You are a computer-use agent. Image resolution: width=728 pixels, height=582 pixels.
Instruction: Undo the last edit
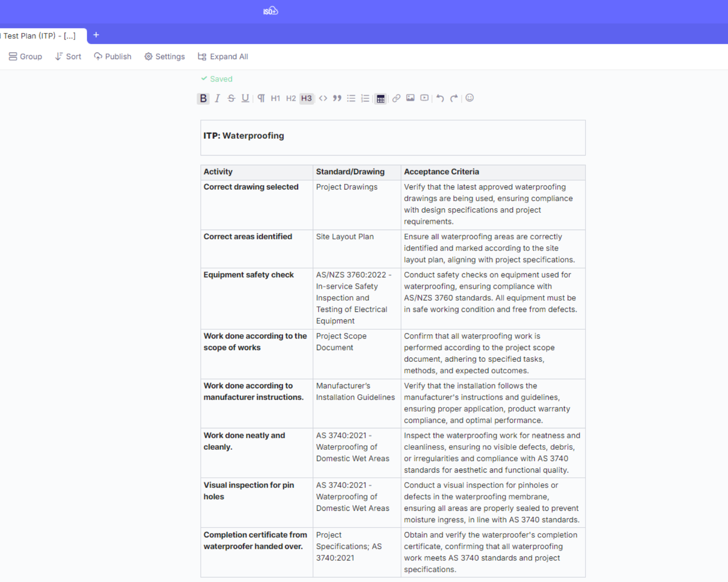(440, 98)
